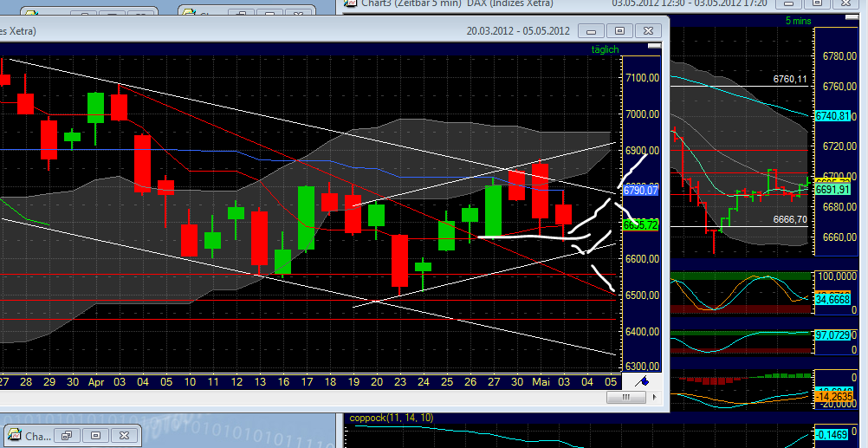Image resolution: width=868 pixels, height=448 pixels.
Task: Open the minimized 'Cha...' window icon at bottom
Action: point(15,435)
